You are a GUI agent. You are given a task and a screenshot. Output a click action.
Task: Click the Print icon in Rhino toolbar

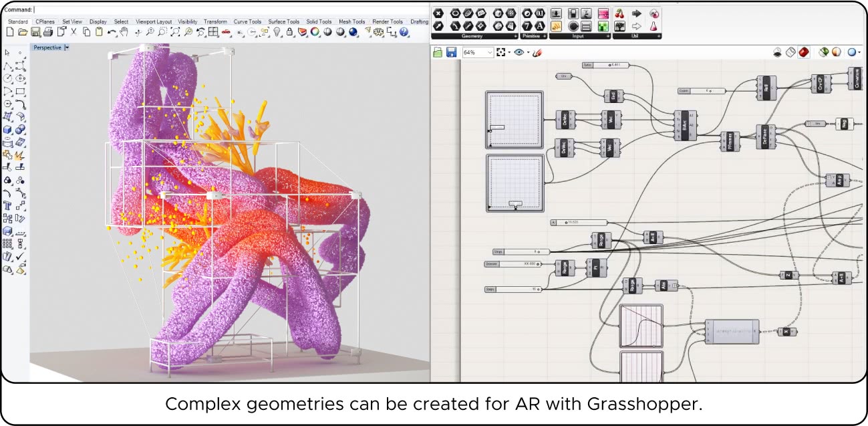point(47,32)
